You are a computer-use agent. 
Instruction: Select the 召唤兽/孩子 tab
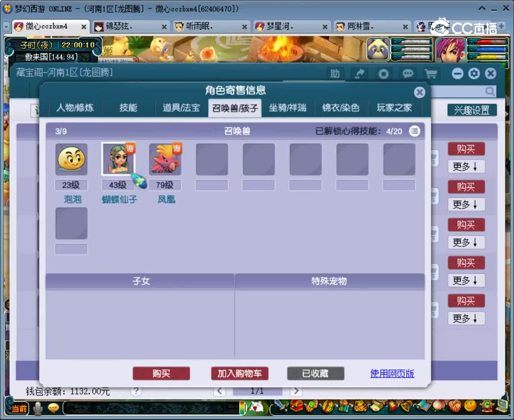point(235,108)
